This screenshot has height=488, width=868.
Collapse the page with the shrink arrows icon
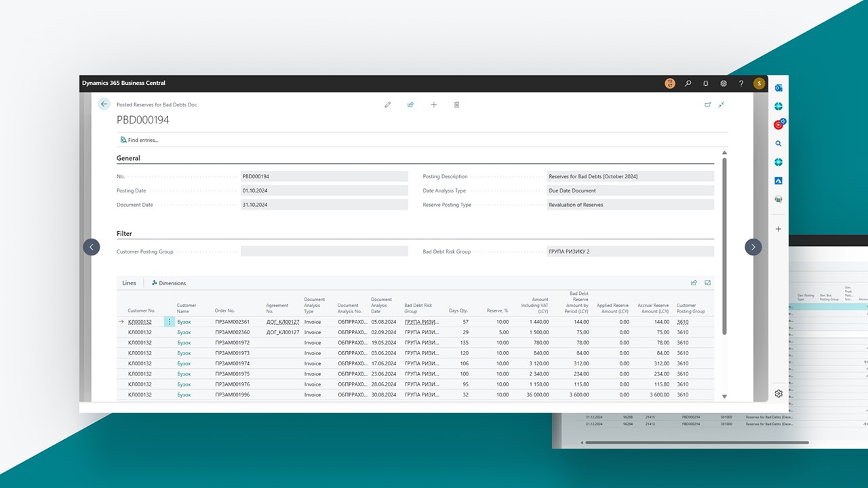pos(722,104)
